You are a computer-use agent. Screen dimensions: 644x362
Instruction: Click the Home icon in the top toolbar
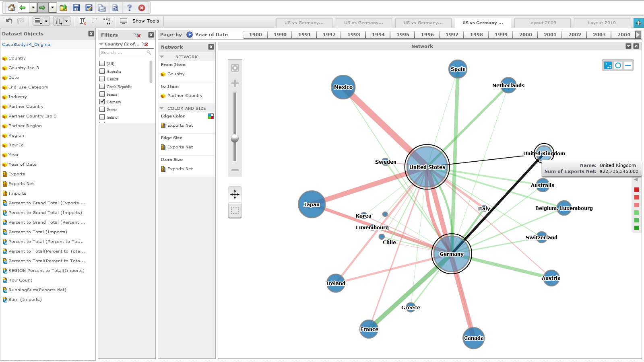click(x=11, y=8)
